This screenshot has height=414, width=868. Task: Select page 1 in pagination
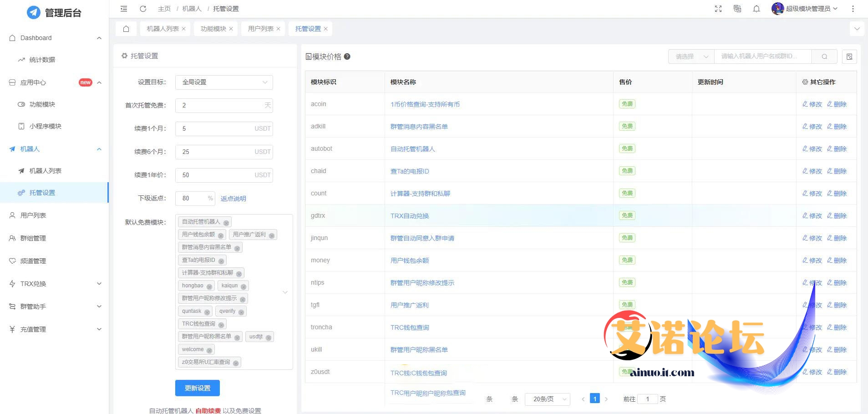point(595,399)
